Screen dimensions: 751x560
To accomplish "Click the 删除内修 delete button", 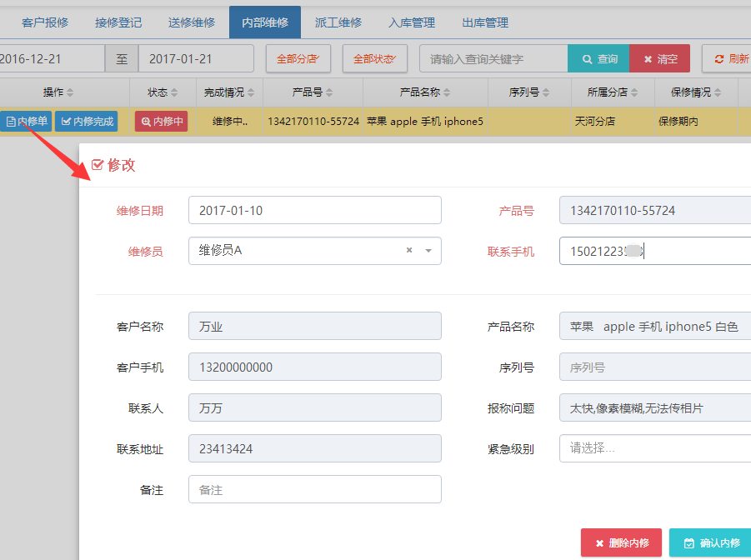I will (x=621, y=542).
